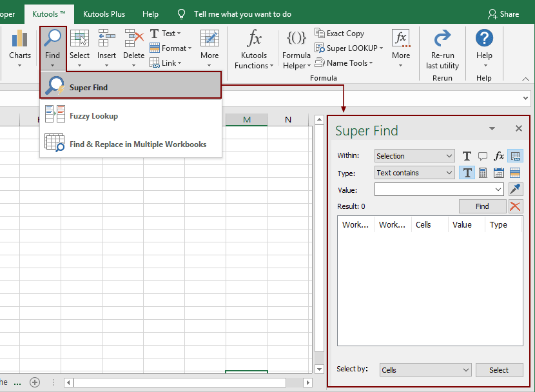Click the Type column header in results
The image size is (535, 392).
click(503, 225)
